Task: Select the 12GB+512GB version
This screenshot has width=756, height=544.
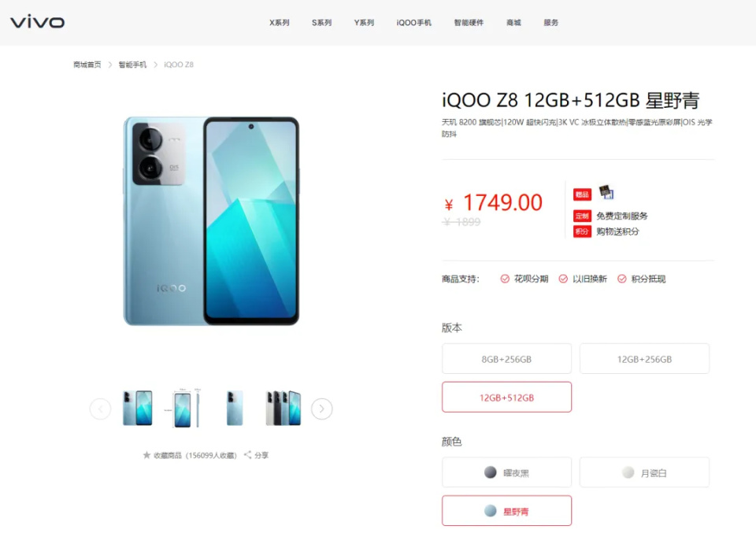Action: click(x=506, y=398)
